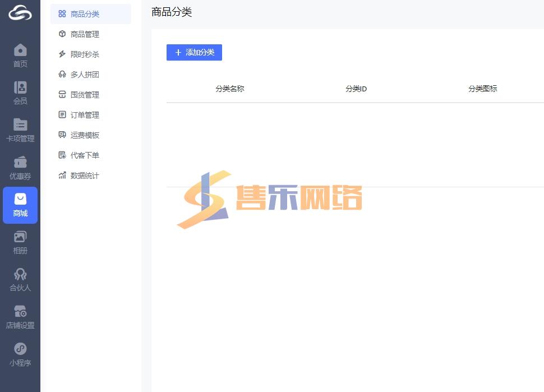Click the 多人拼团 group icon
Viewport: 544px width, 392px height.
coord(62,74)
